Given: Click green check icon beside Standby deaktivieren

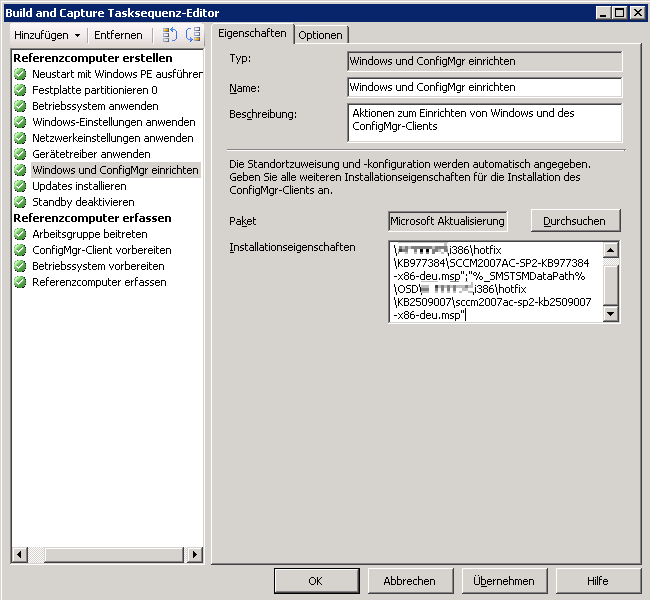Looking at the screenshot, I should 20,202.
